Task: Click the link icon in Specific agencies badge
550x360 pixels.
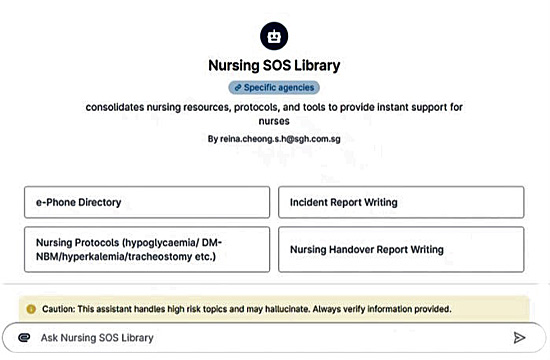Action: coord(237,88)
